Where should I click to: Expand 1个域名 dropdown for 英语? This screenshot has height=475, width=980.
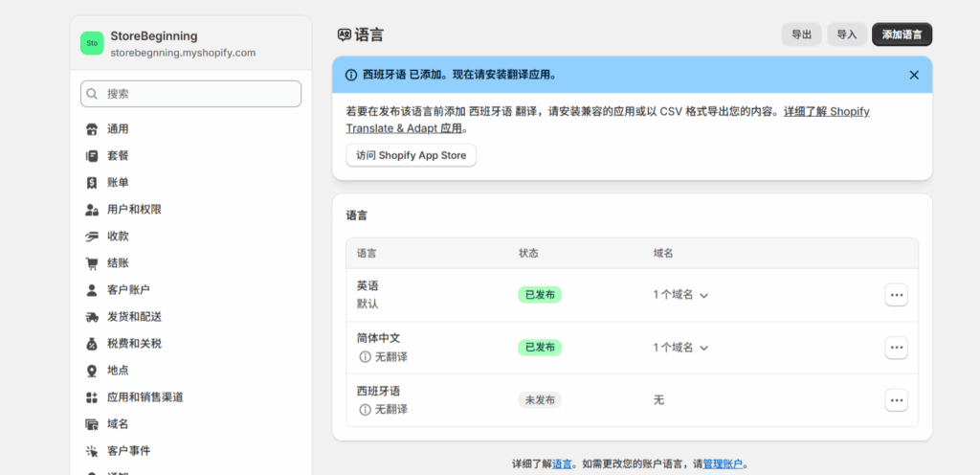680,295
